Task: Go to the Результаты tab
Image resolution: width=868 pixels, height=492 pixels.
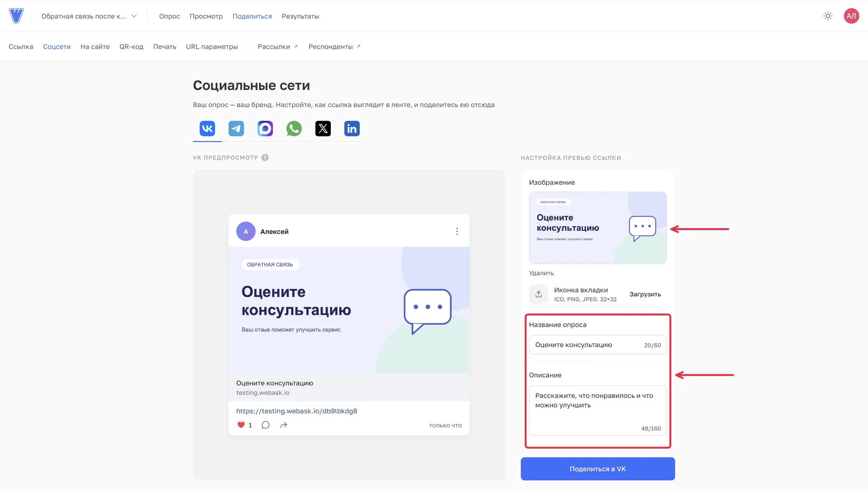Action: (x=300, y=16)
